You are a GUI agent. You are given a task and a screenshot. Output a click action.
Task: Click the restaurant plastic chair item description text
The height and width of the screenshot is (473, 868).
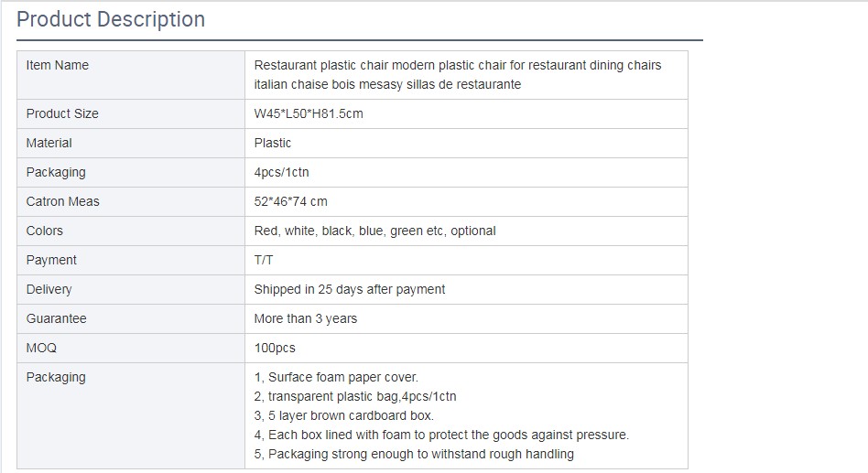(x=457, y=75)
